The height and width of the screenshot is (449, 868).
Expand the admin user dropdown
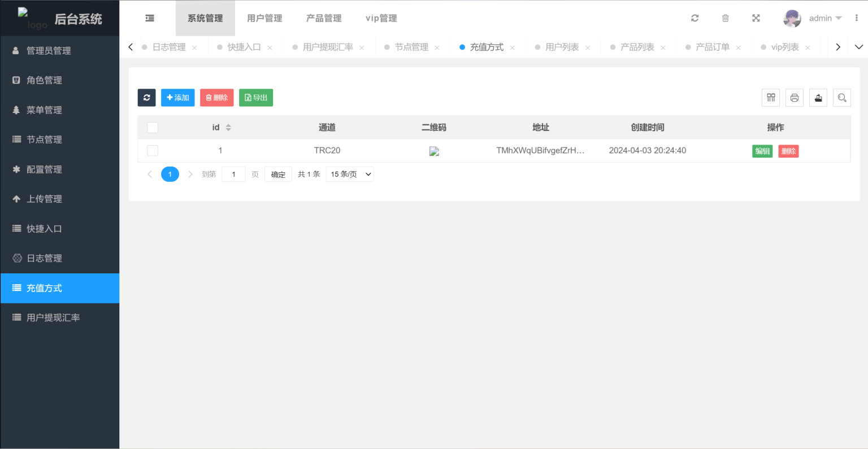(x=824, y=18)
